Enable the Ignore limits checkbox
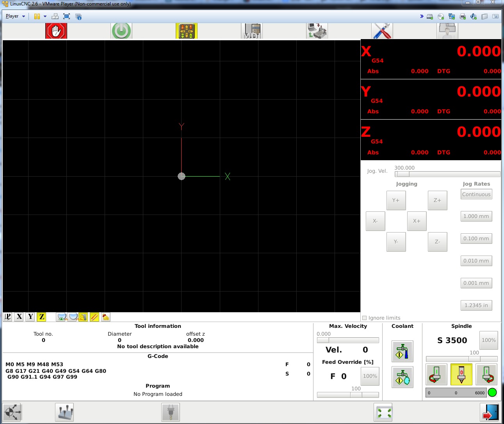The image size is (504, 424). point(365,318)
